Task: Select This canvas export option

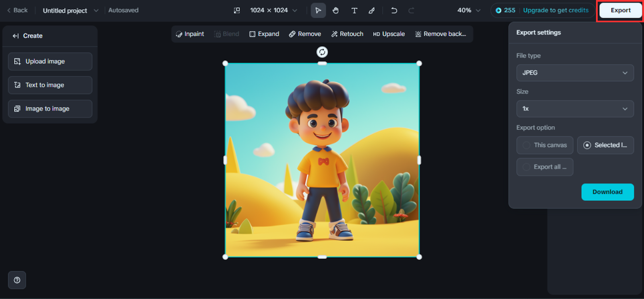Action: click(545, 145)
